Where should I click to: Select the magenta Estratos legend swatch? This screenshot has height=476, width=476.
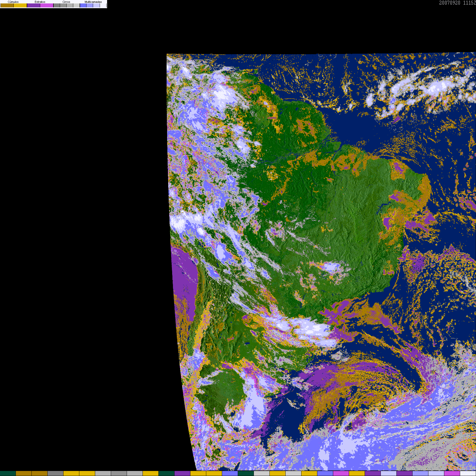[47, 5]
